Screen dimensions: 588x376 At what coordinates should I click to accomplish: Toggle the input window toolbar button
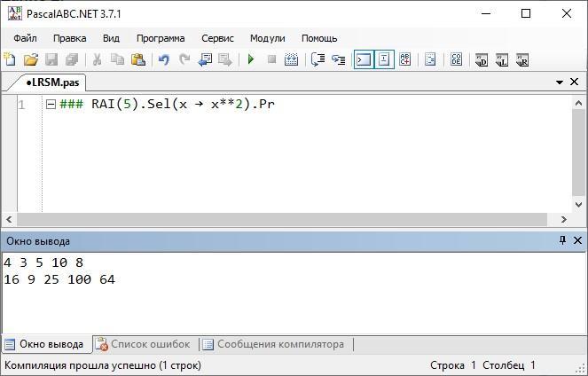(384, 59)
